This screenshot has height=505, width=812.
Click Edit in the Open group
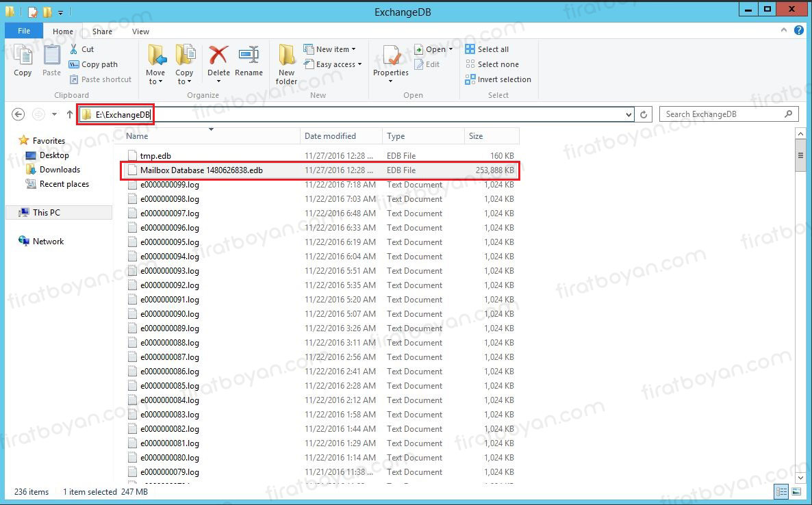point(427,64)
